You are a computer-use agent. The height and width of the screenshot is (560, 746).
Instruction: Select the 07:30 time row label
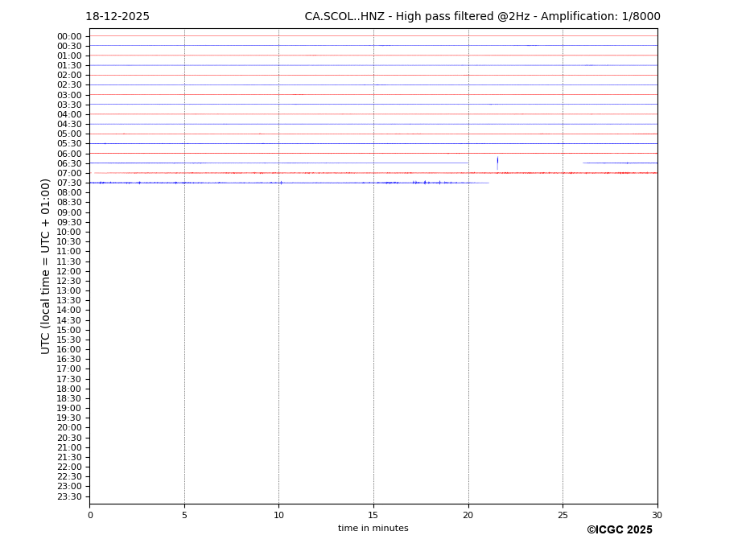(x=69, y=183)
